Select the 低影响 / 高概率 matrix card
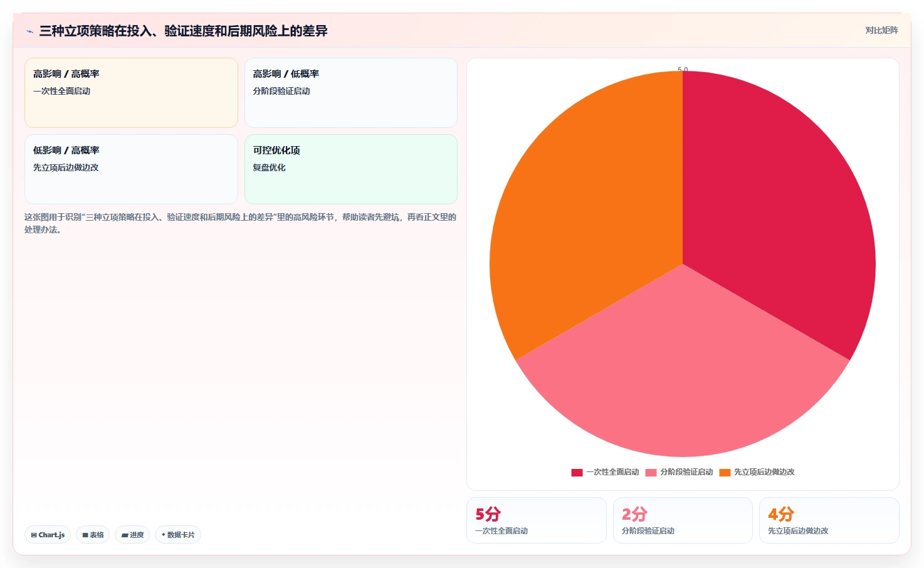 131,169
